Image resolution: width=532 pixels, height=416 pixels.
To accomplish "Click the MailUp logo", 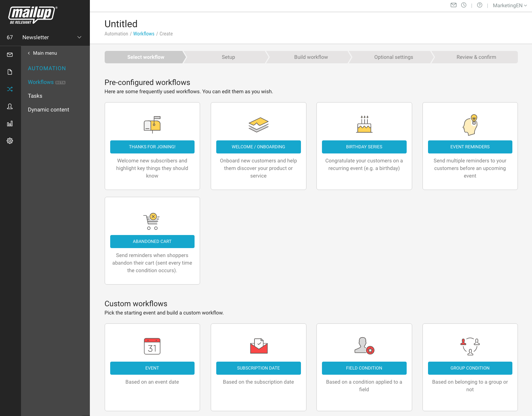I will [x=32, y=15].
